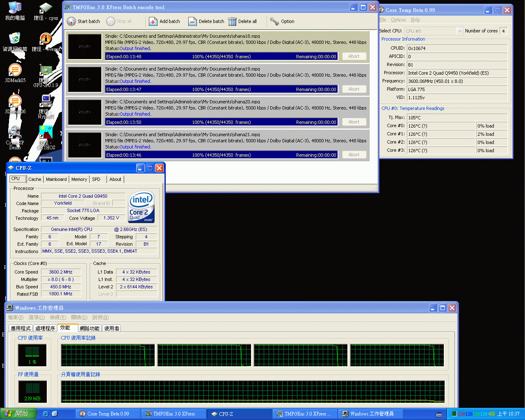Select the 我的電腦 desktop icon

pyautogui.click(x=15, y=11)
